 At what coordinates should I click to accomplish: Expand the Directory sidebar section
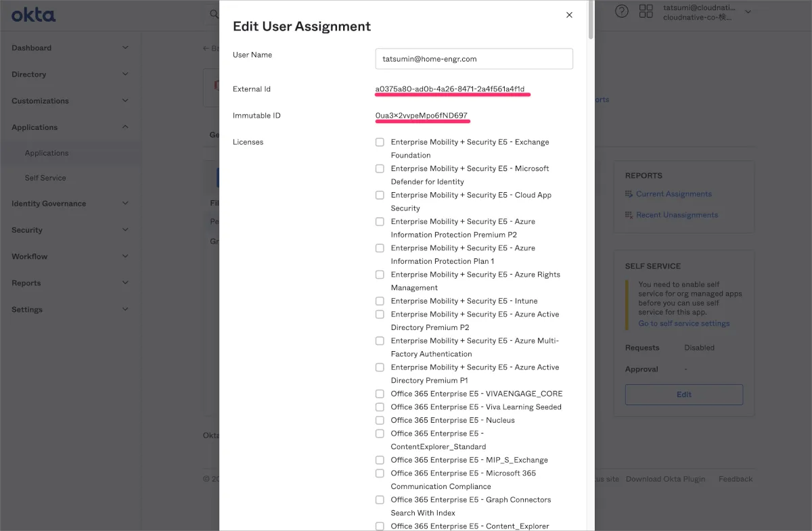pyautogui.click(x=125, y=74)
